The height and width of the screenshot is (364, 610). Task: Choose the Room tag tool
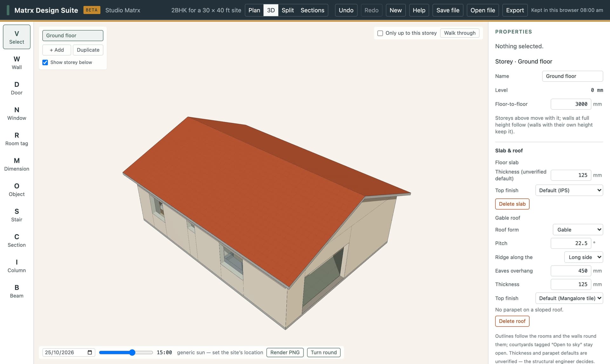point(17,139)
